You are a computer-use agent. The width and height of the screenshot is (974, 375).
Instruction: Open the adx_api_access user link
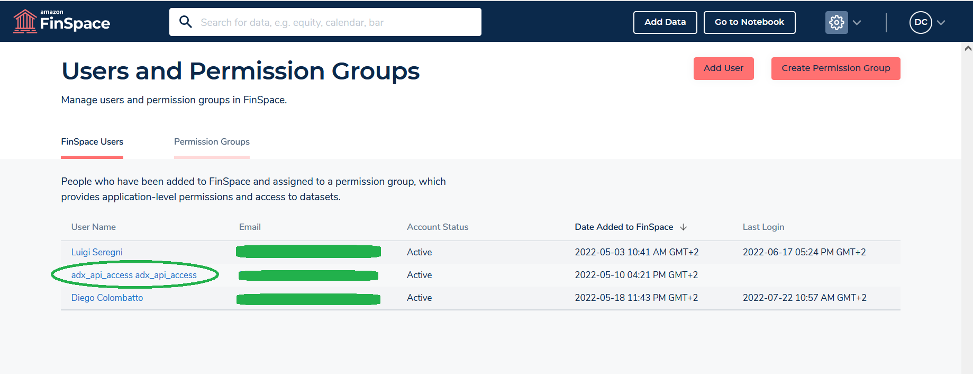point(134,274)
